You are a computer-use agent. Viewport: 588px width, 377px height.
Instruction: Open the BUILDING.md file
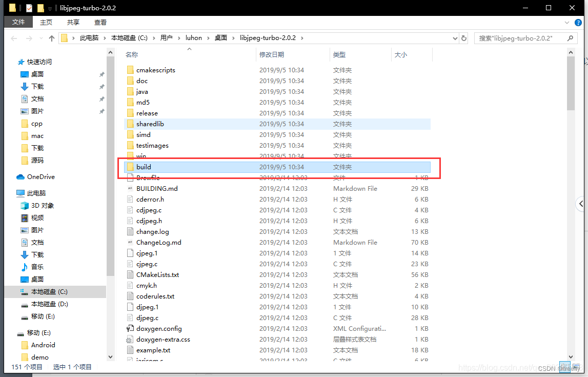tap(156, 188)
